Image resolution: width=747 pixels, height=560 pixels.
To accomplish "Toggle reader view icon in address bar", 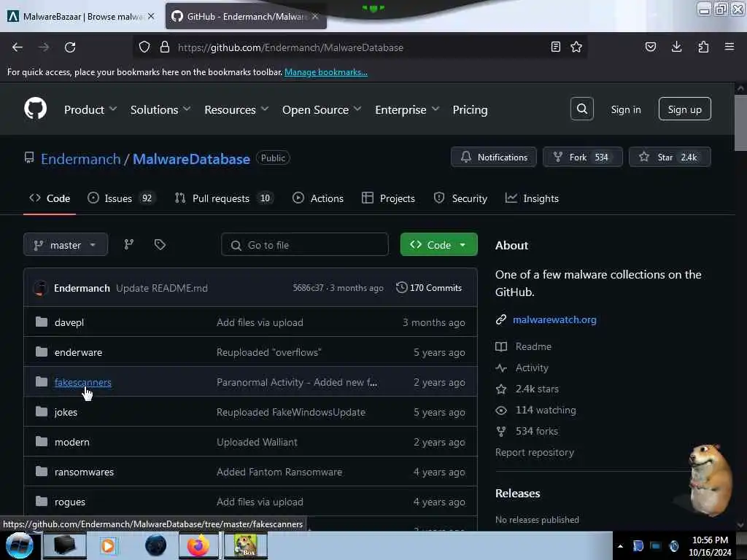I will tap(555, 47).
